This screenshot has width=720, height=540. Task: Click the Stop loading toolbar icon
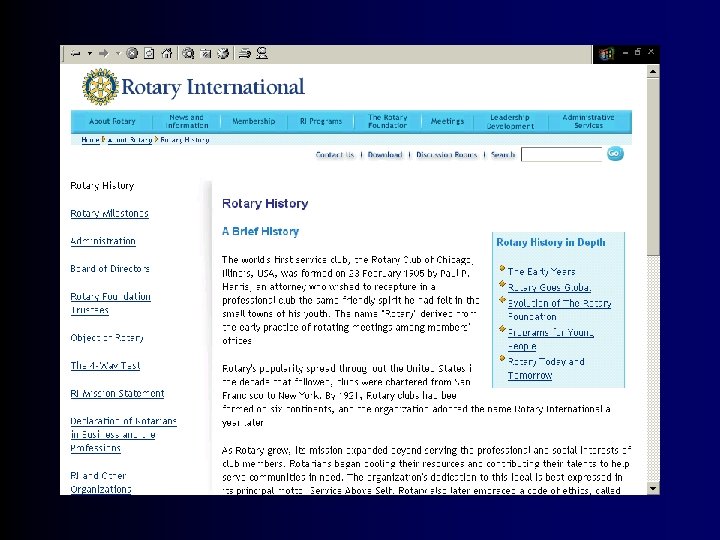point(132,54)
